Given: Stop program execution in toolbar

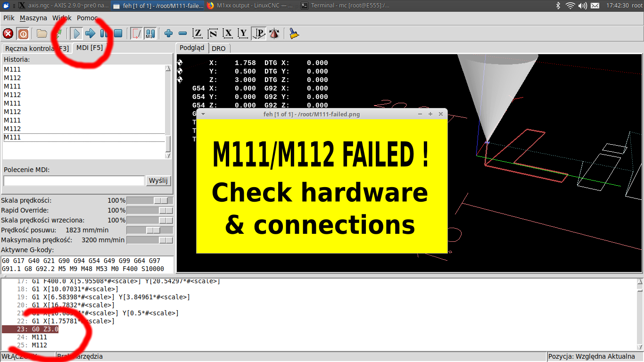Looking at the screenshot, I should (118, 33).
